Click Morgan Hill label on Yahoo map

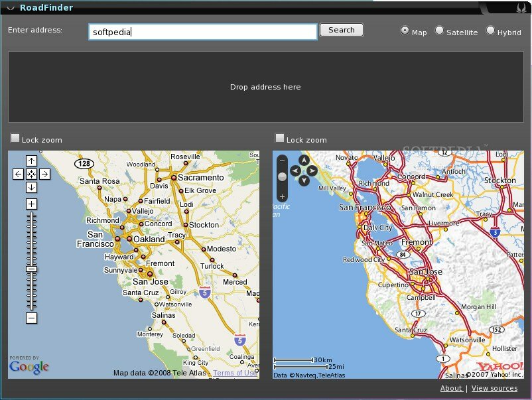[479, 306]
